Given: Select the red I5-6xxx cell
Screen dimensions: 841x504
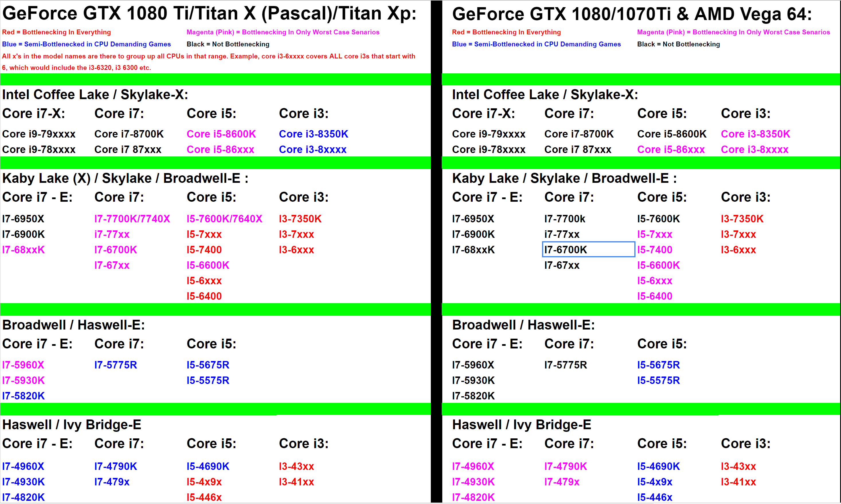Looking at the screenshot, I should tap(204, 281).
